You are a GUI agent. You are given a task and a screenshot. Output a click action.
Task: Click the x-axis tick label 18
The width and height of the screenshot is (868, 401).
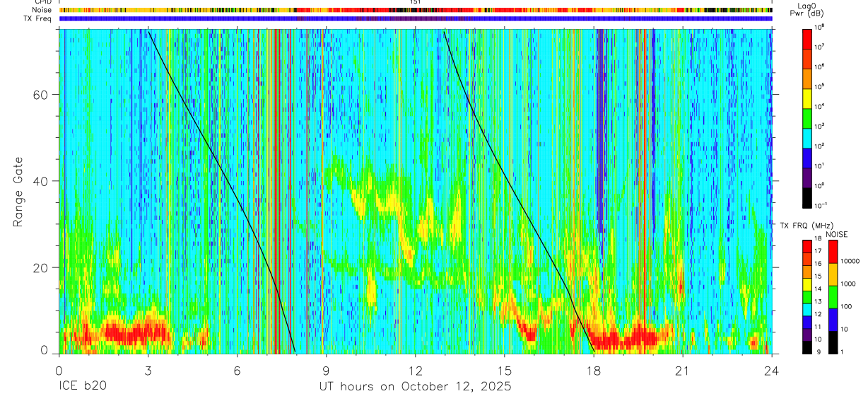pyautogui.click(x=594, y=370)
